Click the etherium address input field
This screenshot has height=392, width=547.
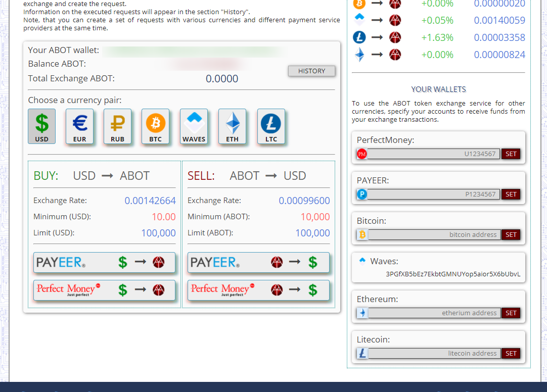435,313
